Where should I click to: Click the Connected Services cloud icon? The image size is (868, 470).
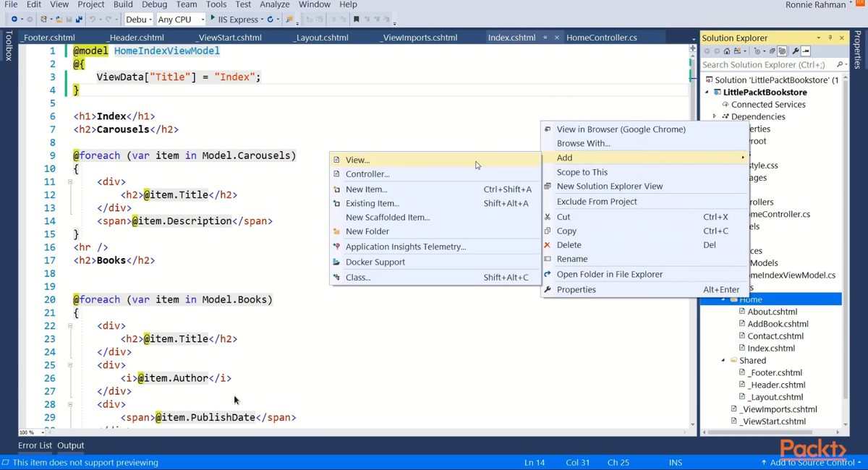click(x=726, y=104)
